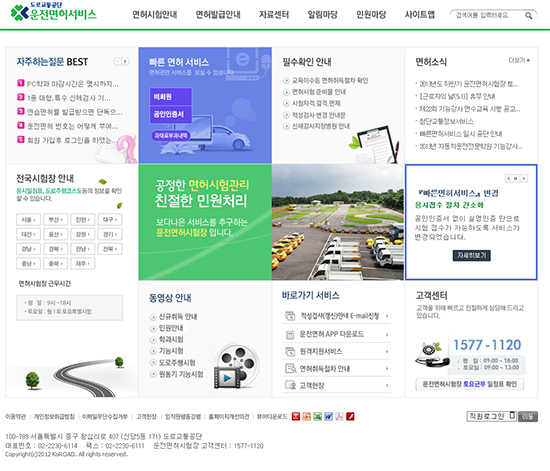Focus the search input field

pos(488,15)
